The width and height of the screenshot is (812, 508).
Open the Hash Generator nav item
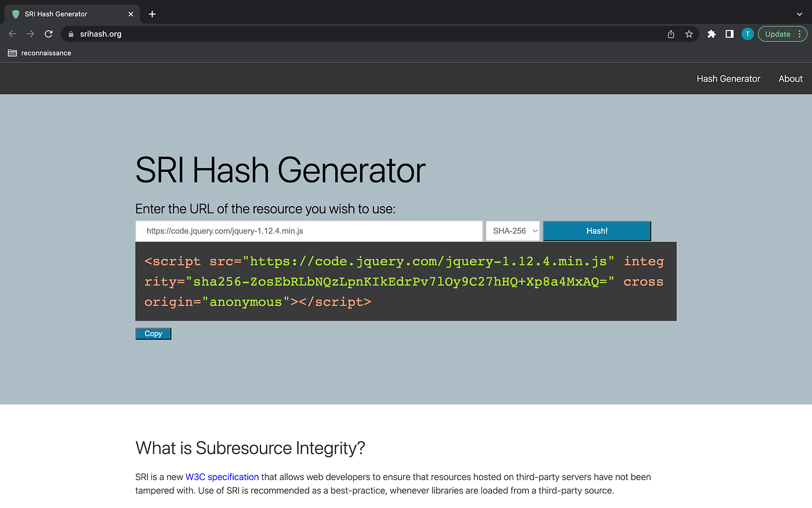tap(728, 79)
